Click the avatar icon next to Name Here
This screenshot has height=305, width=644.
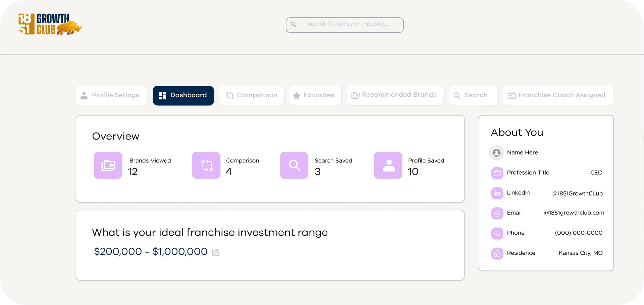tap(496, 153)
